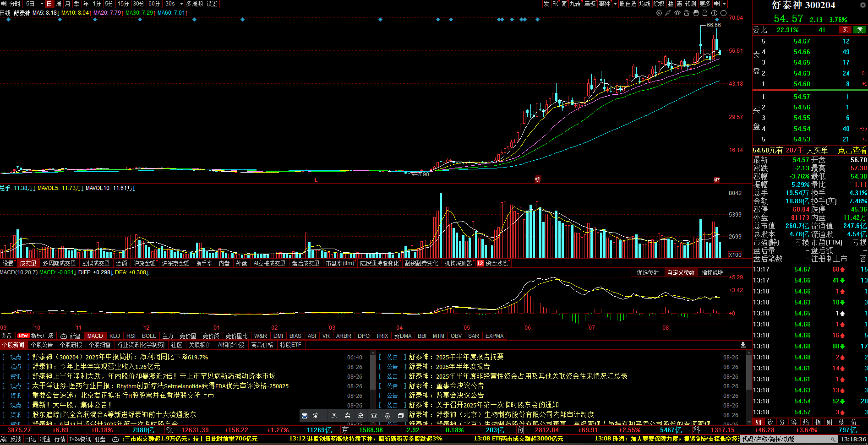Click 禁 button on floating trade bar
Image resolution: width=868 pixels, height=445 pixels.
coord(315,415)
